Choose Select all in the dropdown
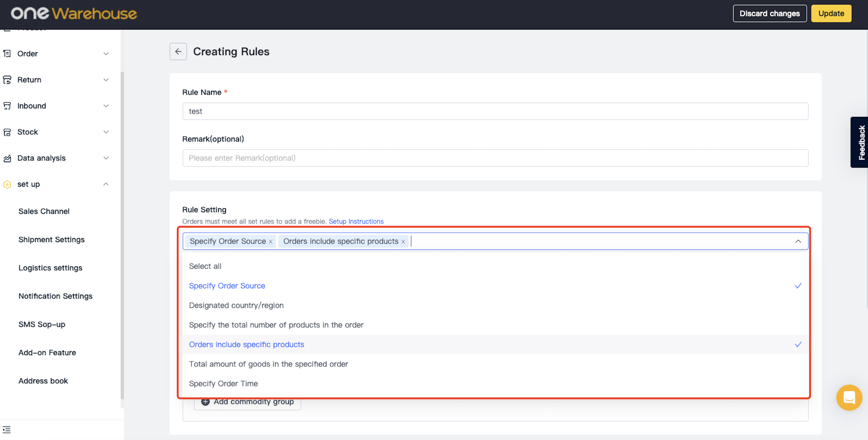Viewport: 868px width, 440px height. click(495, 266)
